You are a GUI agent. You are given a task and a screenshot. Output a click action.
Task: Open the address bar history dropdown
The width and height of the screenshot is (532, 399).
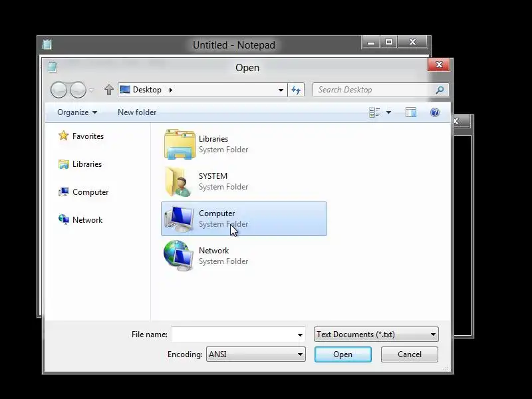[x=281, y=90]
